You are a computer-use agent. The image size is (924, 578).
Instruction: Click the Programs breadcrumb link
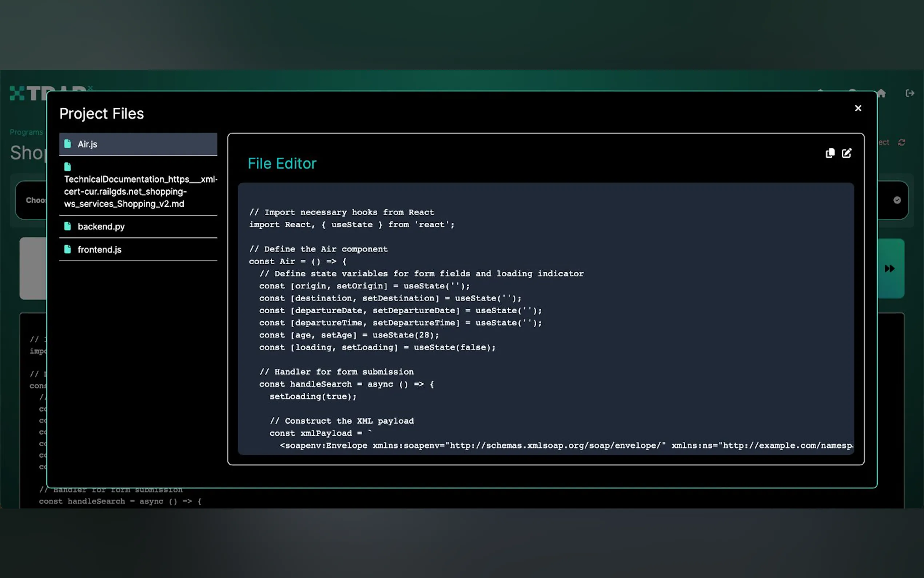point(26,132)
